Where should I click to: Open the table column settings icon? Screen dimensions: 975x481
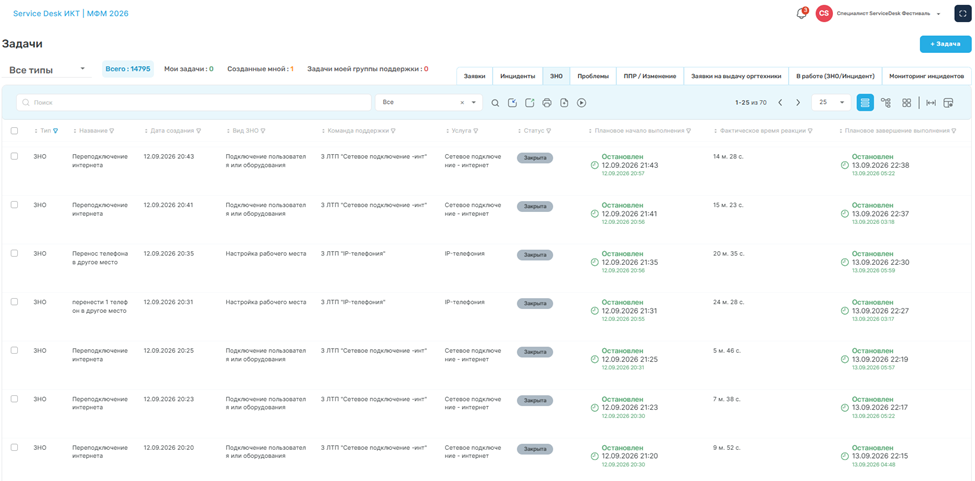(948, 103)
